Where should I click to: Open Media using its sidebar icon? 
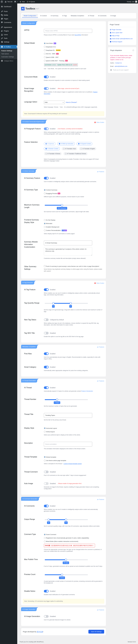2,15
